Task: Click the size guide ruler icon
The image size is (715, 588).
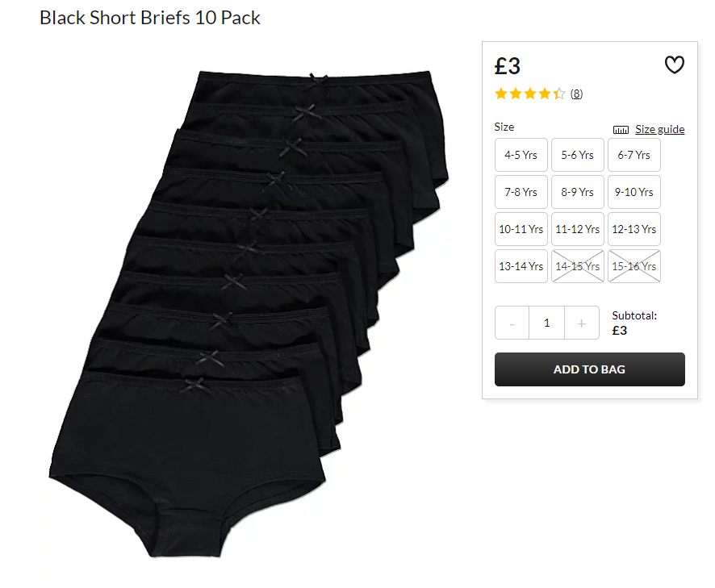Action: (x=621, y=130)
